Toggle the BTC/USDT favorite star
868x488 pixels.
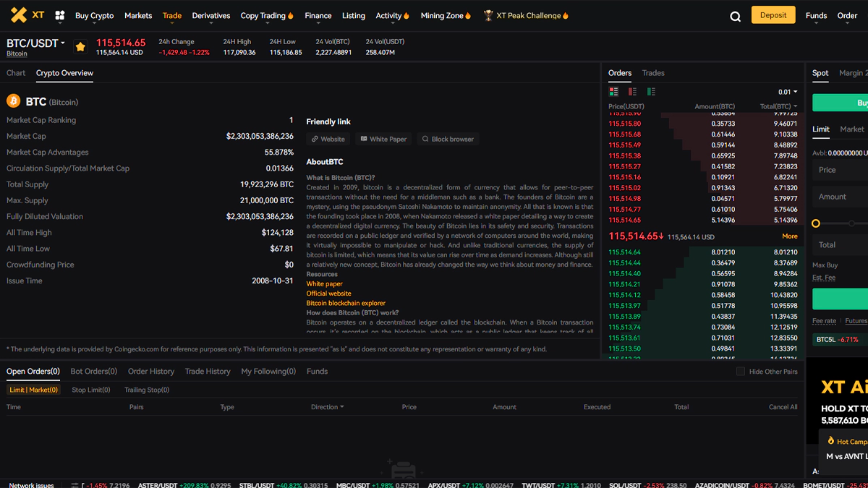tap(80, 47)
